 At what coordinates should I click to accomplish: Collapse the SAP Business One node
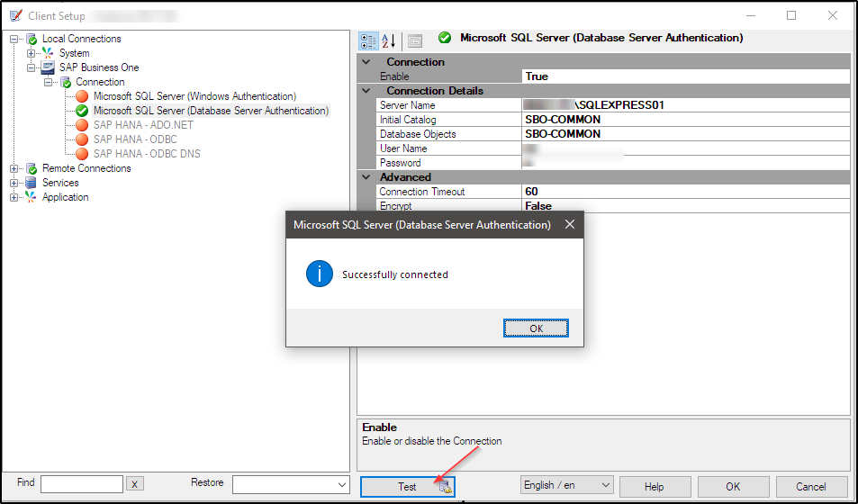(x=32, y=67)
